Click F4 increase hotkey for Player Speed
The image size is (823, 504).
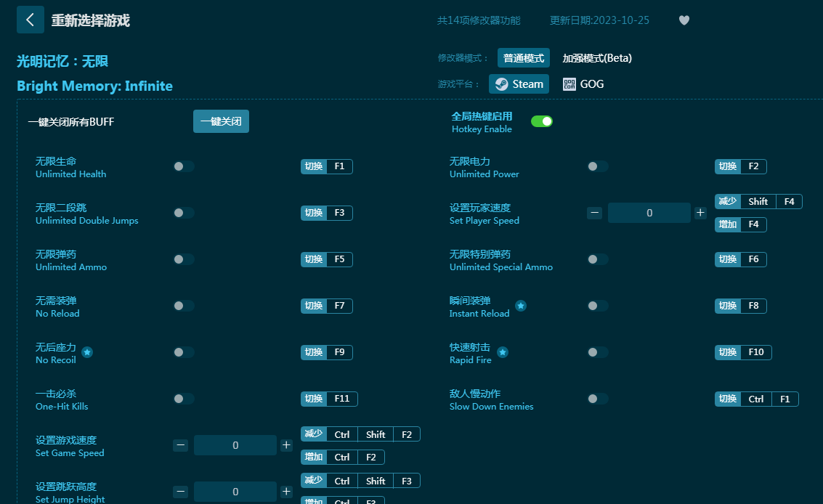coord(741,224)
